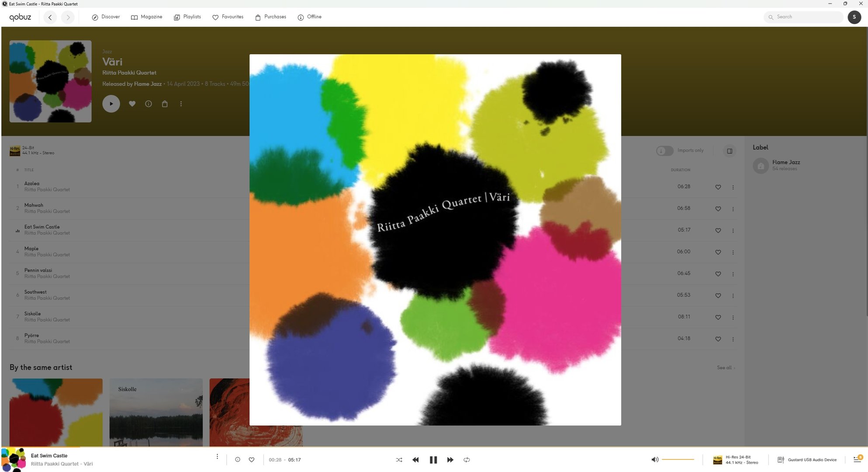
Task: Open the Siskolle album thumbnail
Action: click(156, 412)
